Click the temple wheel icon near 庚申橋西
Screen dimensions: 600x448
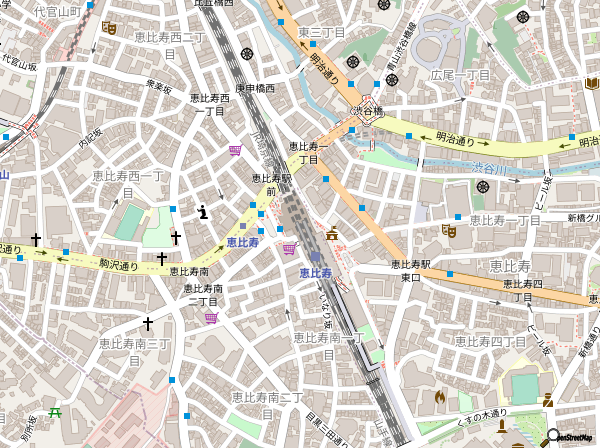coord(246,54)
